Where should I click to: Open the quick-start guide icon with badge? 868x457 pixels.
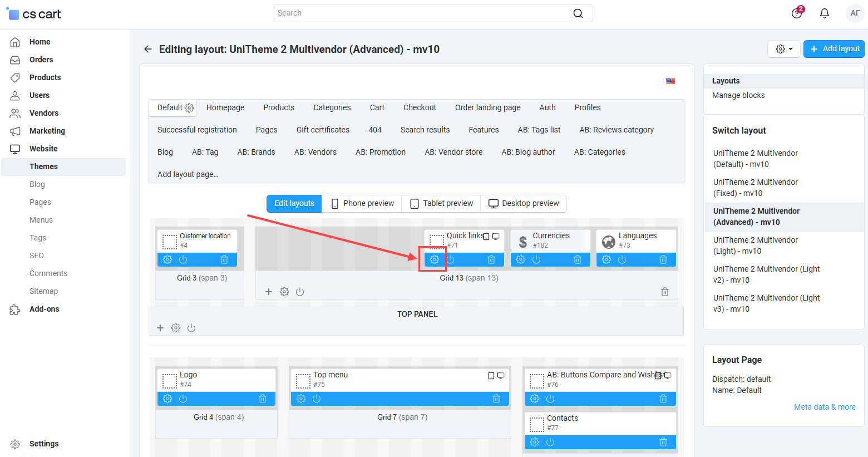[797, 13]
